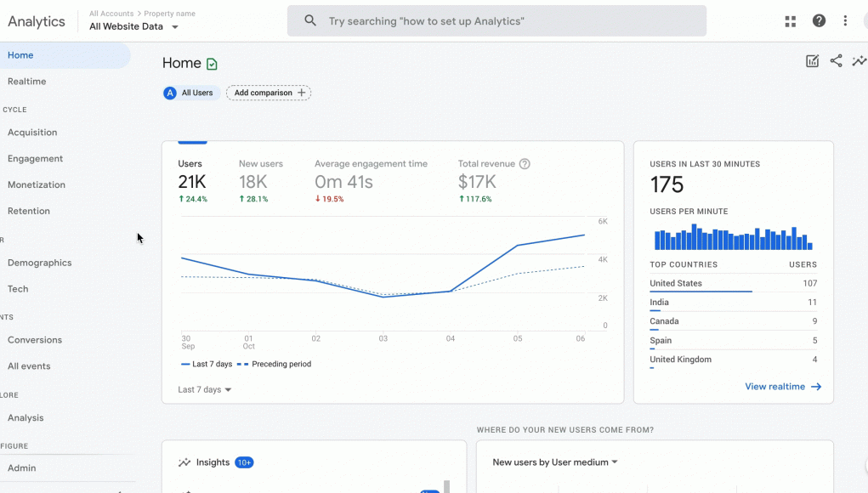
Task: Open Realtime in the sidebar
Action: point(26,82)
